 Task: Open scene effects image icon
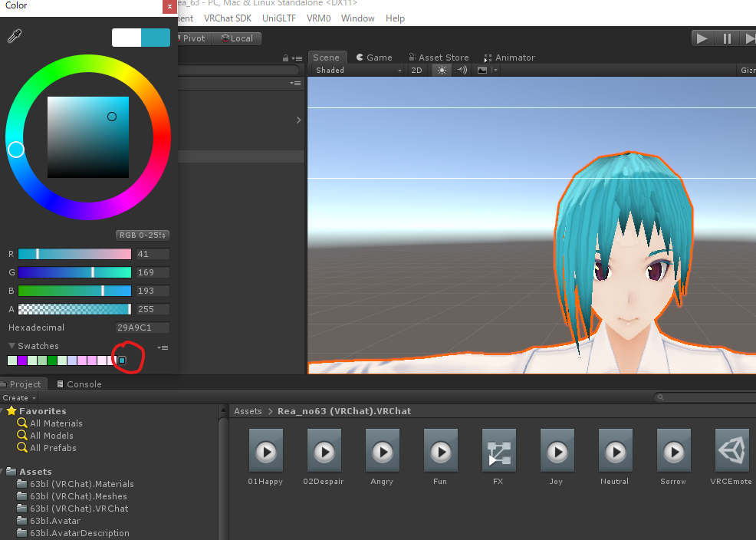tap(482, 71)
